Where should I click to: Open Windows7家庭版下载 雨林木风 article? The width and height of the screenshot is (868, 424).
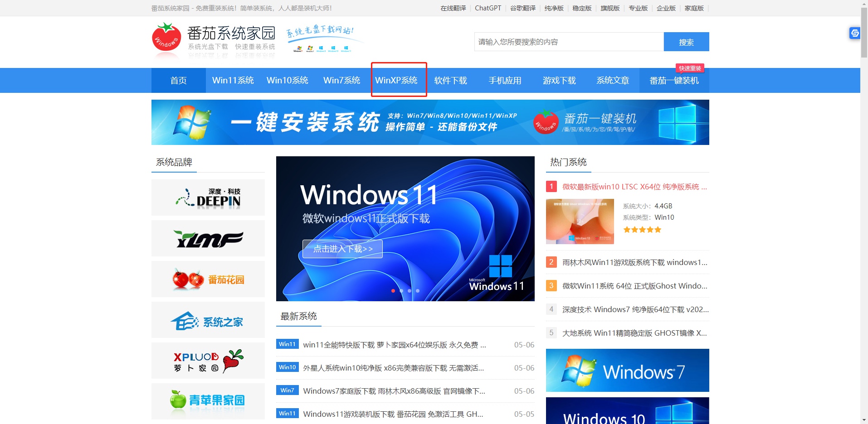(394, 391)
